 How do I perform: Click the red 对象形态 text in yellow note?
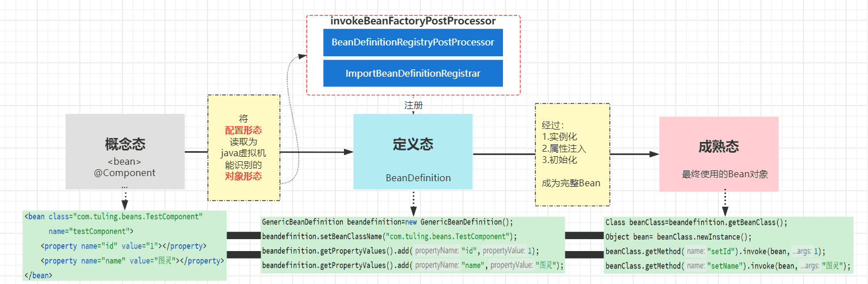pos(244,176)
